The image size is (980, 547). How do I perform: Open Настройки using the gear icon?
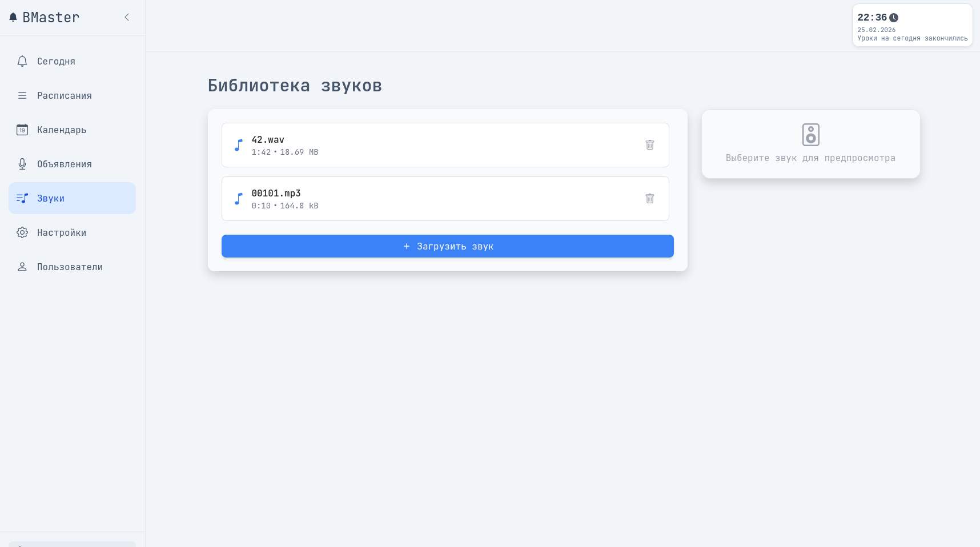pyautogui.click(x=22, y=232)
